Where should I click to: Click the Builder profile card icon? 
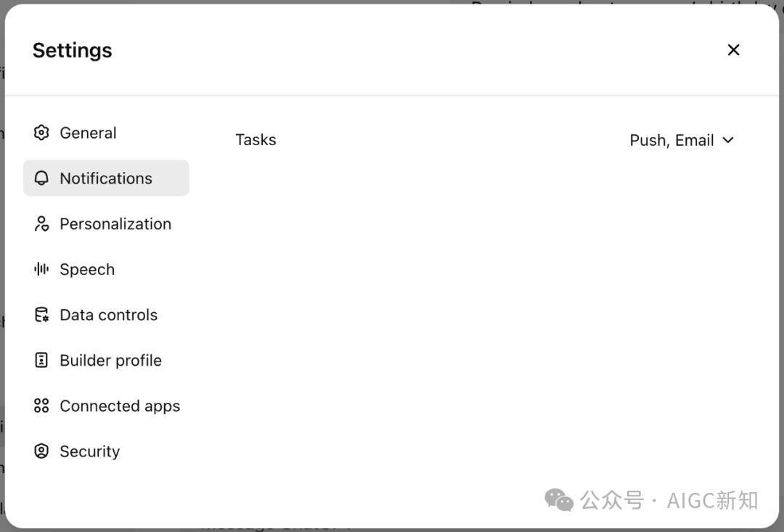click(41, 360)
